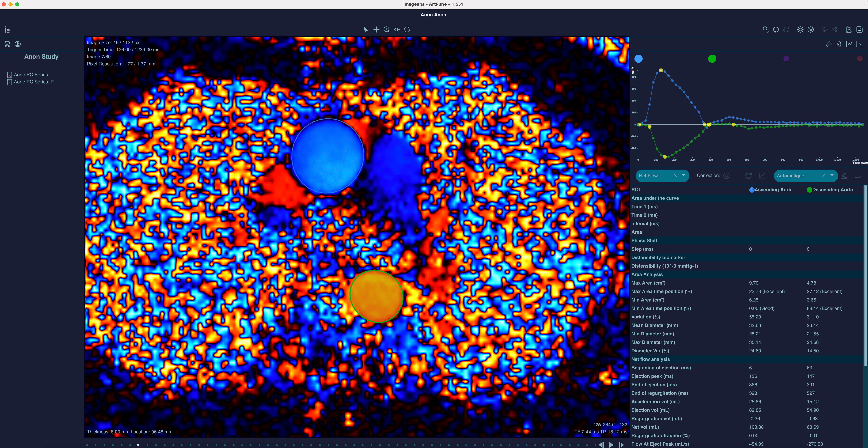Click the yellow peak point on blue curve

click(661, 70)
